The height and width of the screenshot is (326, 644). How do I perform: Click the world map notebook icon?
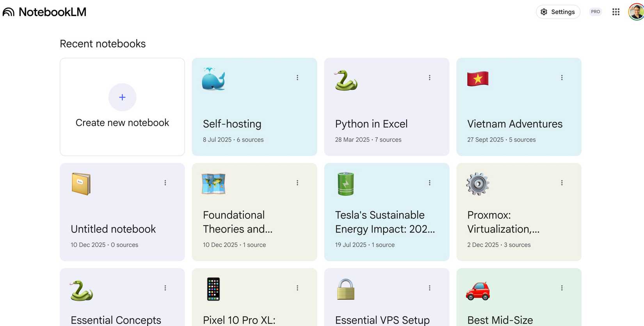(213, 183)
